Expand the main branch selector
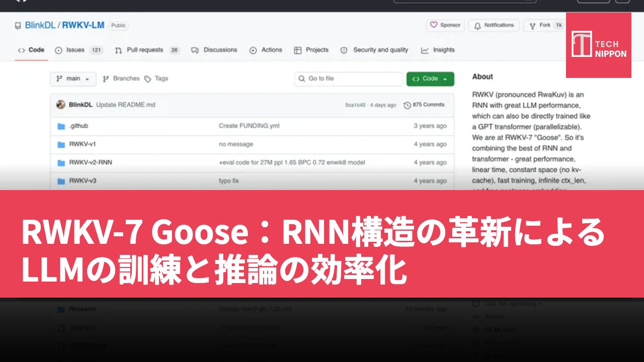The width and height of the screenshot is (644, 362). 73,79
